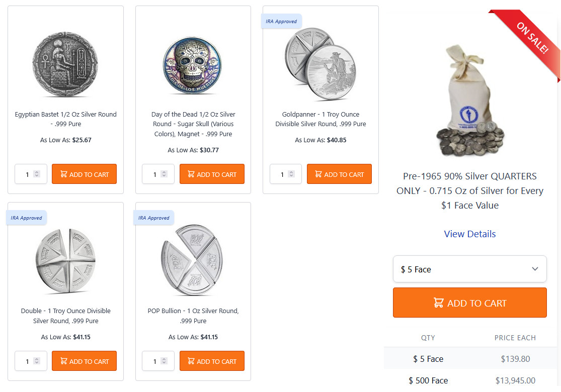
Task: Click quantity stepper for Goldpanner round
Action: 291,174
